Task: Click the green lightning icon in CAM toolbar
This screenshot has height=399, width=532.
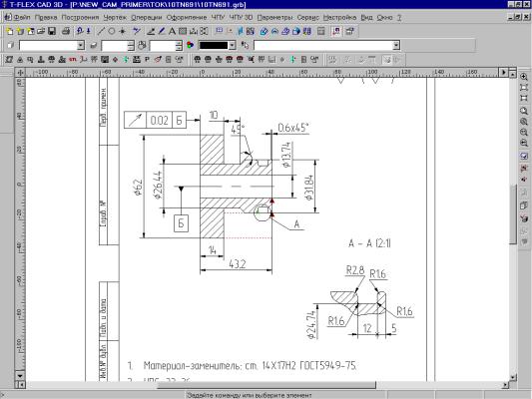Action: (x=126, y=60)
